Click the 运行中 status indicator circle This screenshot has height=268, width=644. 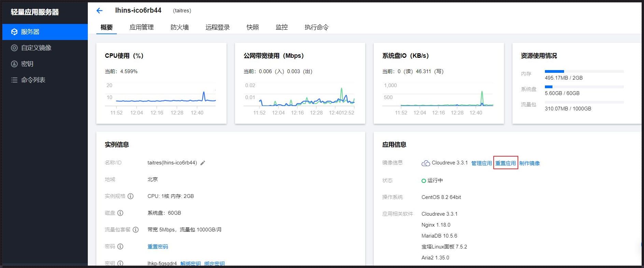pos(424,180)
